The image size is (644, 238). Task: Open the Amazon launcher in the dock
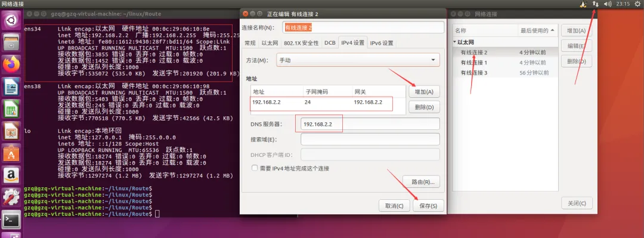click(11, 176)
